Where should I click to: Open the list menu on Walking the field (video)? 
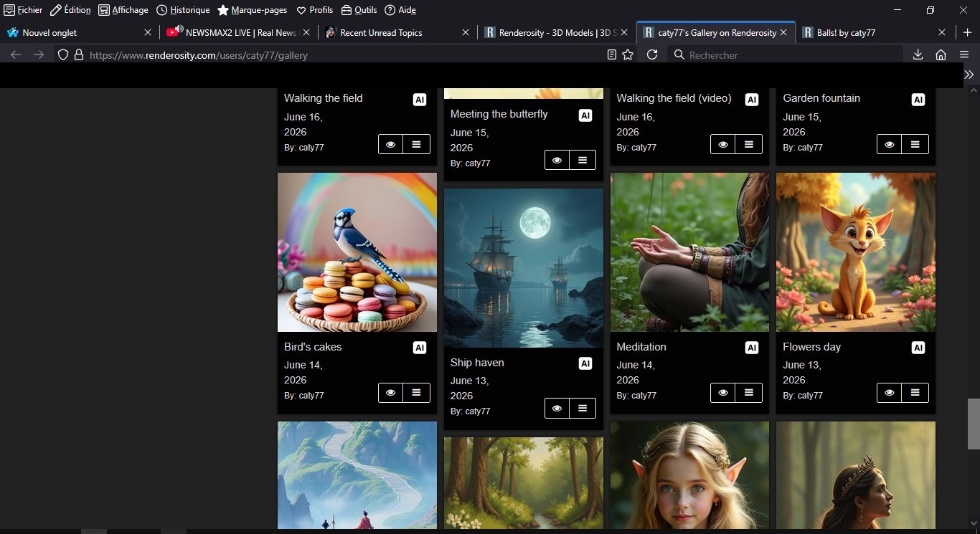[749, 144]
